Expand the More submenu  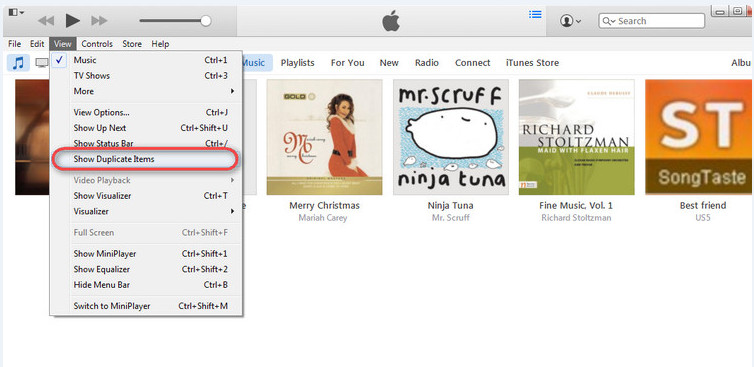(147, 91)
